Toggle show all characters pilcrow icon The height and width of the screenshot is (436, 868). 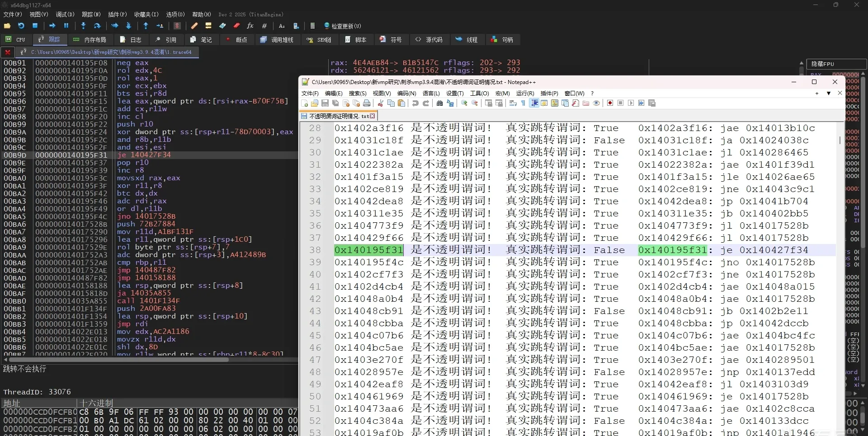[524, 103]
